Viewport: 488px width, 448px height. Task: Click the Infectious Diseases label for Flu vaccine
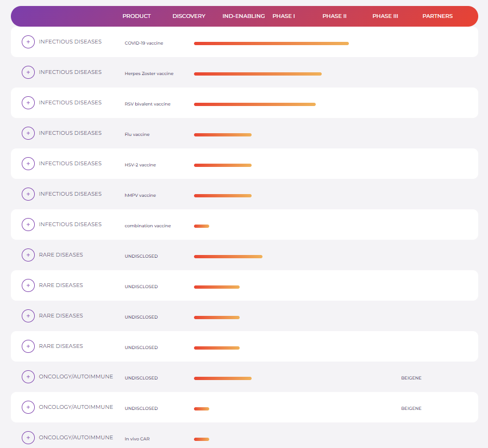click(70, 133)
